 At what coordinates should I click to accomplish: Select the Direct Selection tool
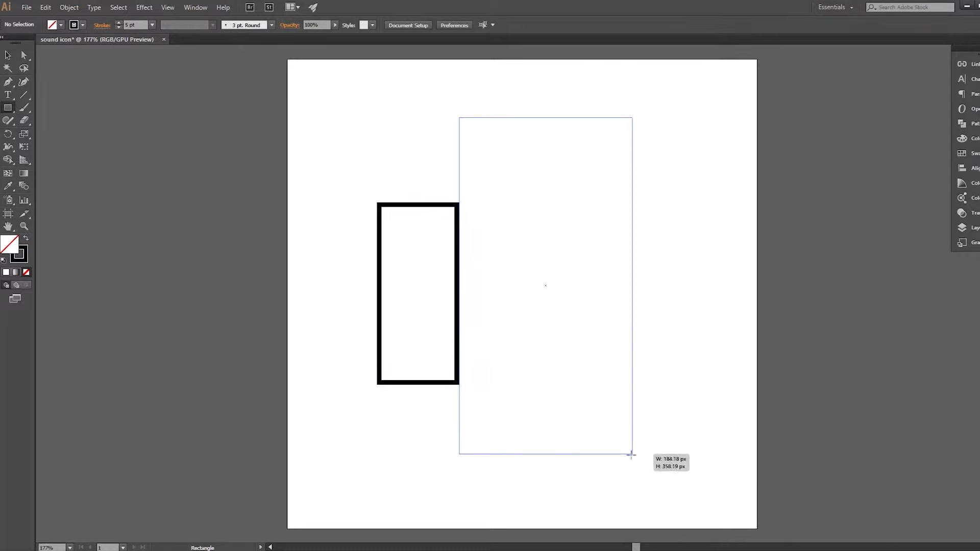[x=24, y=55]
